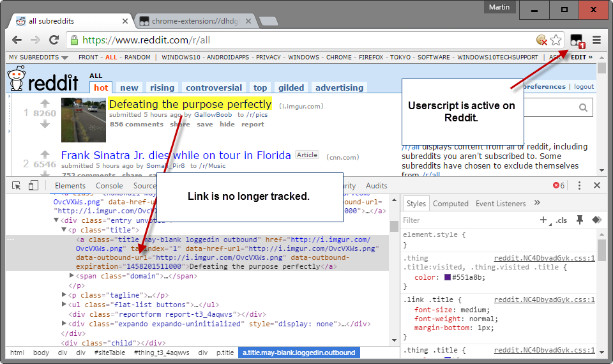The height and width of the screenshot is (364, 613).
Task: Expand the p class="tagline" node
Action: tap(64, 295)
